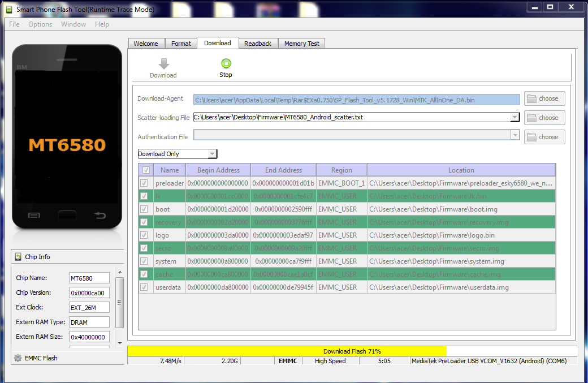
Task: Switch to the Welcome tab
Action: point(146,44)
